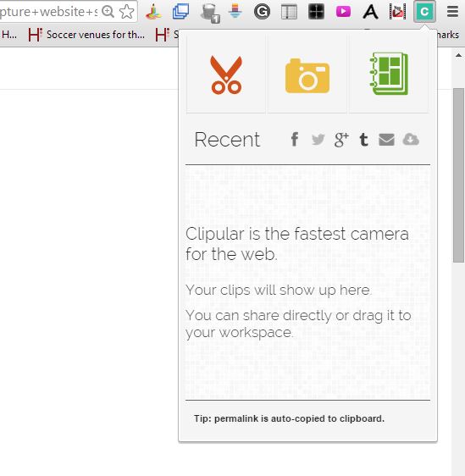Share recent clip to Tumblr

[x=363, y=140]
